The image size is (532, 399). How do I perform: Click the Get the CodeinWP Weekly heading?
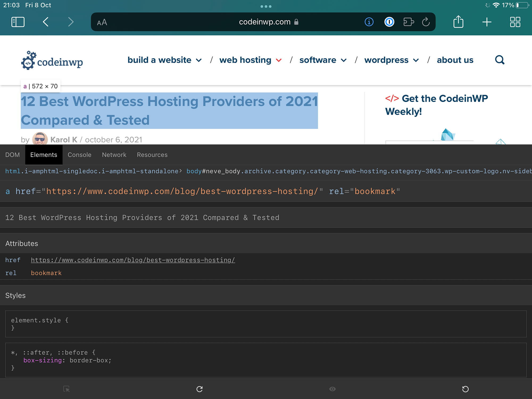[x=437, y=105]
